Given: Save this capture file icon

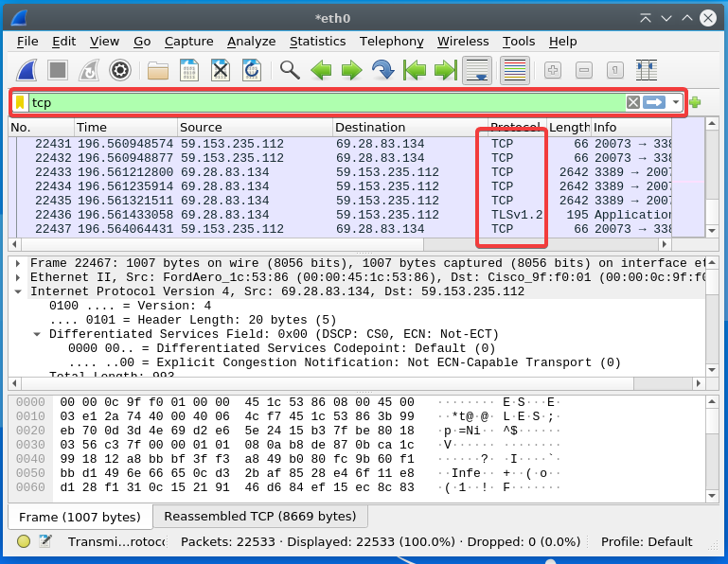Looking at the screenshot, I should pos(189,71).
